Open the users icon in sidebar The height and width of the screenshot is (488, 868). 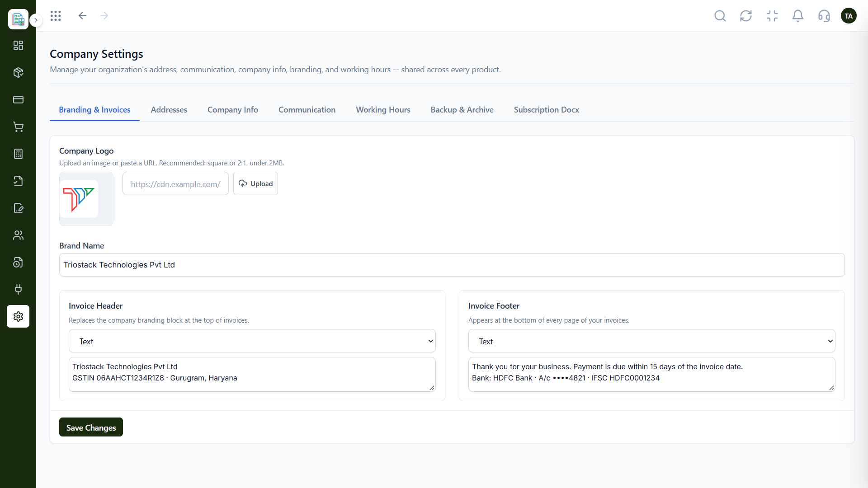18,235
